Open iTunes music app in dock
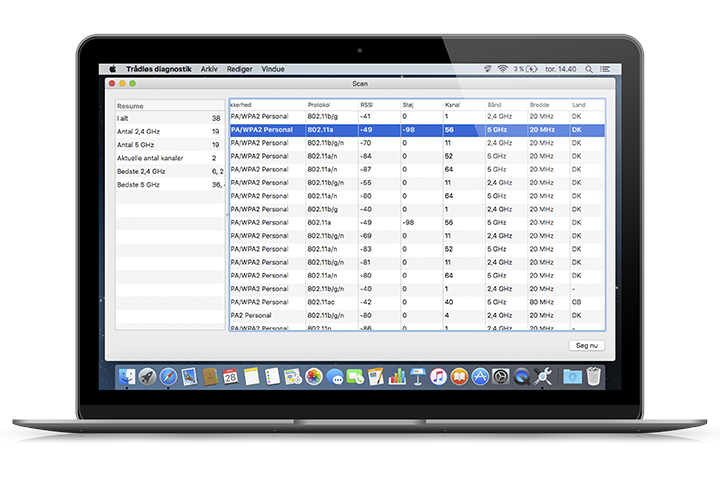Screen dimensions: 720x480 (x=438, y=377)
